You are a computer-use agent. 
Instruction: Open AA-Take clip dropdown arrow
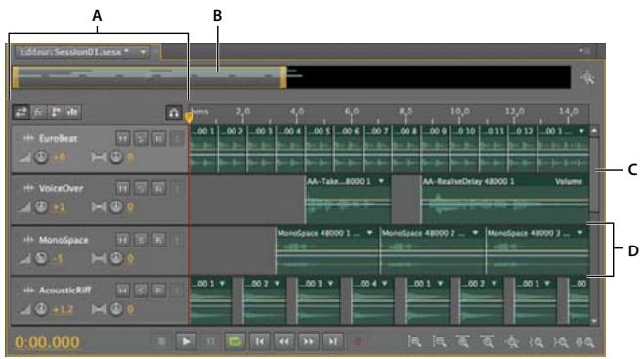(381, 181)
